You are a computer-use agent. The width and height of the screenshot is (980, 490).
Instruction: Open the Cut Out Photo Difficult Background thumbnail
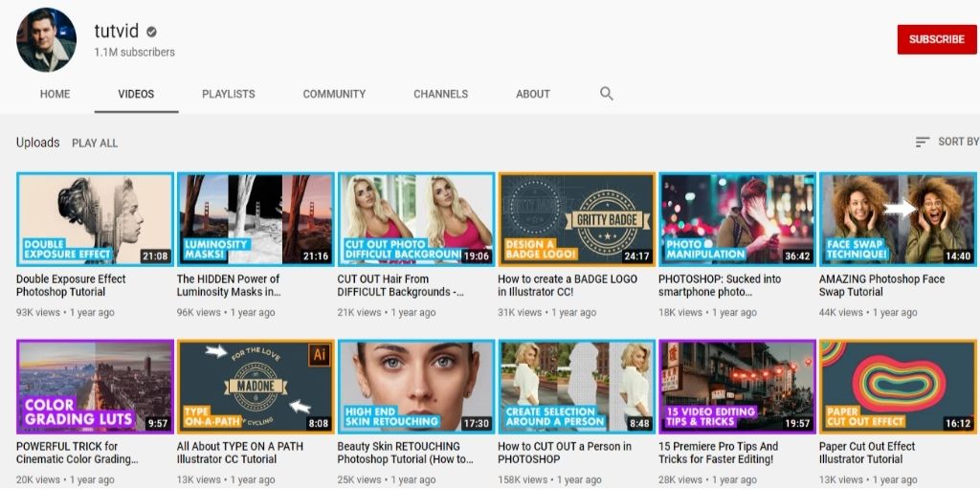[416, 219]
